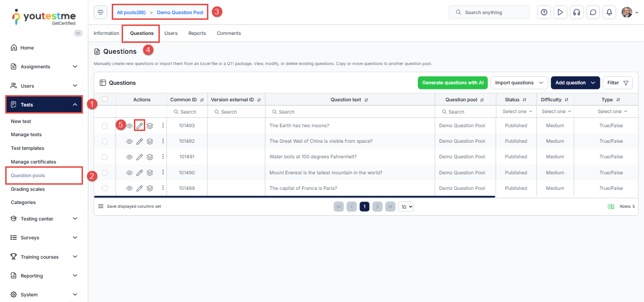The width and height of the screenshot is (644, 302).
Task: Toggle the hamburger menu button in header
Action: click(100, 12)
